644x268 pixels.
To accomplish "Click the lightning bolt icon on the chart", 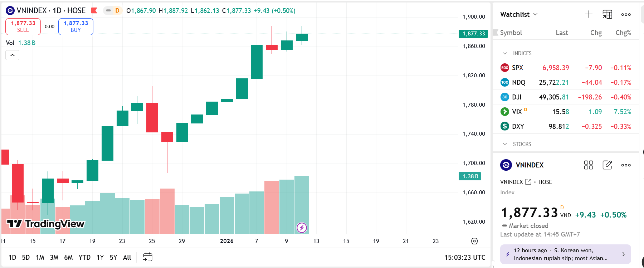I will click(x=302, y=228).
